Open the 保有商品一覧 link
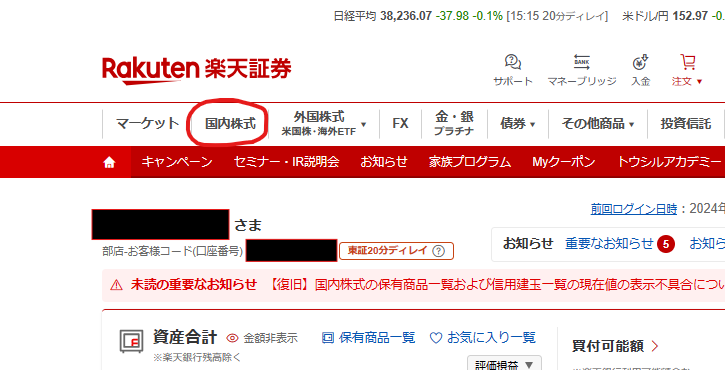The image size is (725, 370). [377, 338]
